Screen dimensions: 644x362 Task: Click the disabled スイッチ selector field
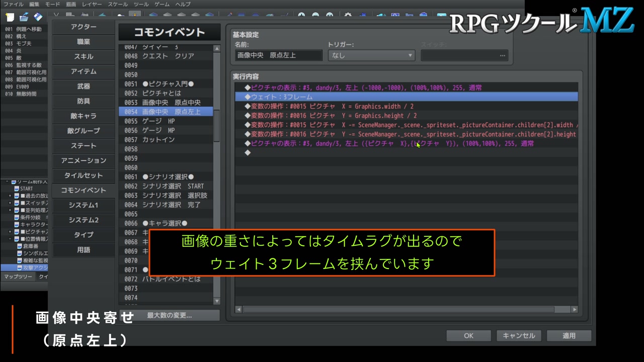coord(464,55)
